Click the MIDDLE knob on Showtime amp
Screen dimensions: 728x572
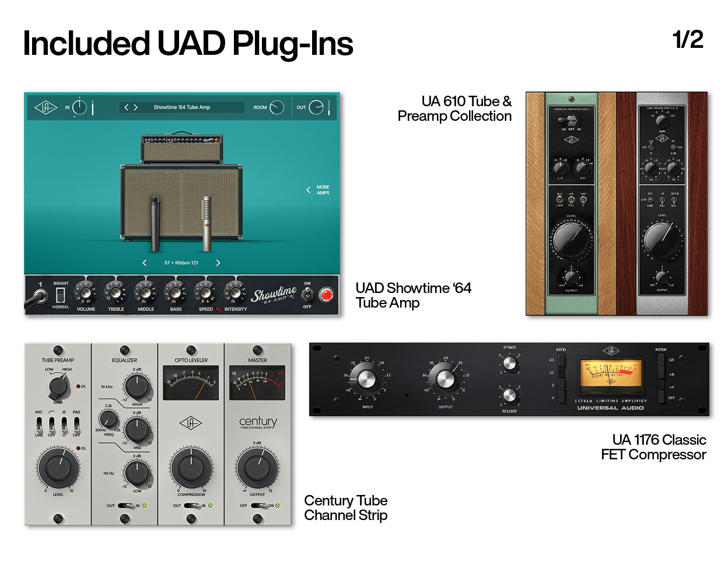145,292
